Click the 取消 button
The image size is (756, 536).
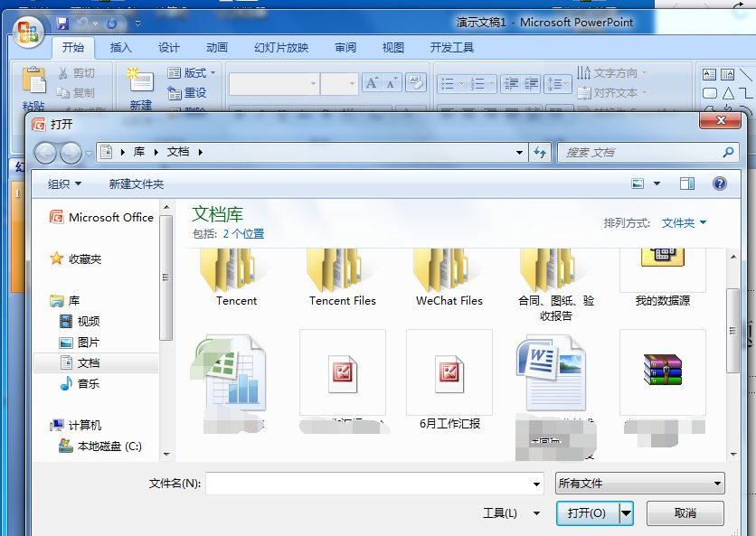click(685, 512)
